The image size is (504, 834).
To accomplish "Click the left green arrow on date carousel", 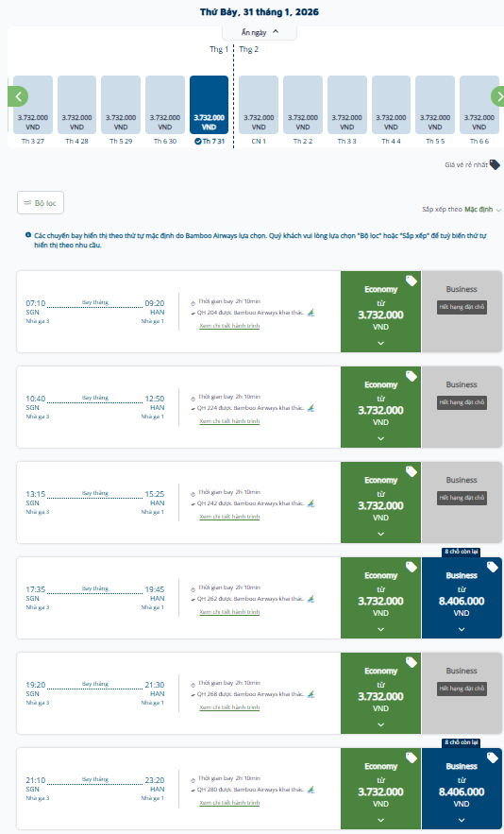I will (18, 96).
